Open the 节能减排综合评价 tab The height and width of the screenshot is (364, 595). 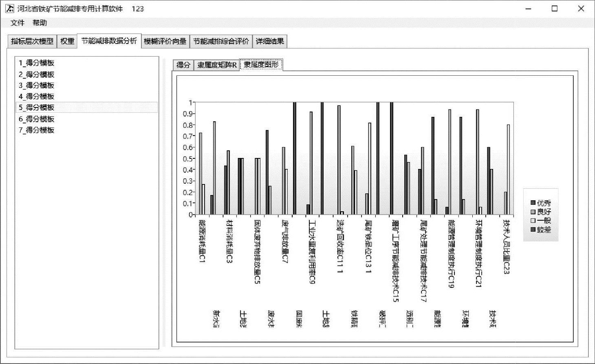[221, 41]
